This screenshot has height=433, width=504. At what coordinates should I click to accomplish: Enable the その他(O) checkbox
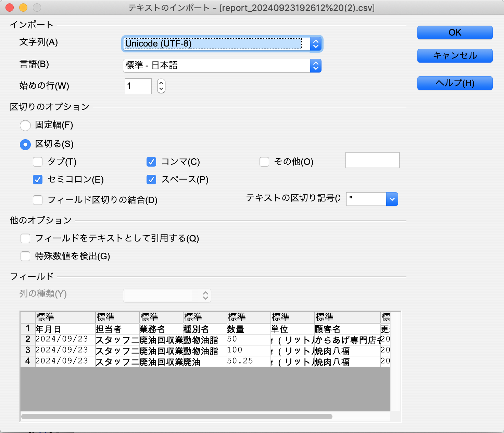click(x=264, y=162)
